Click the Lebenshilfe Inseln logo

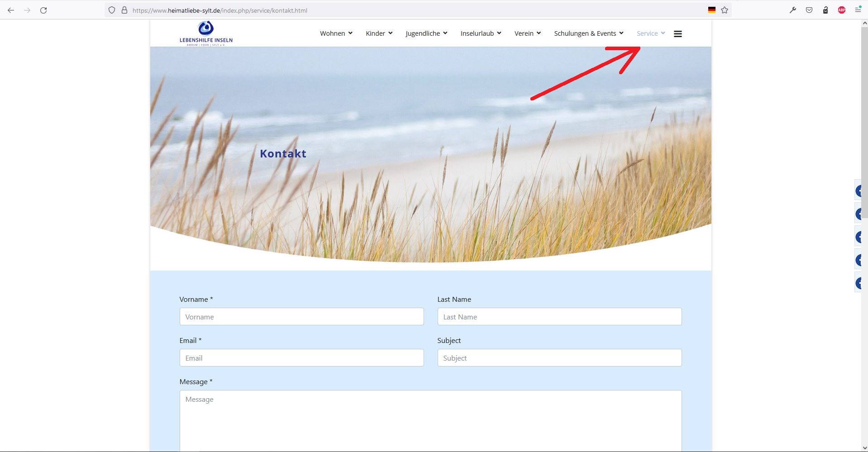[206, 33]
